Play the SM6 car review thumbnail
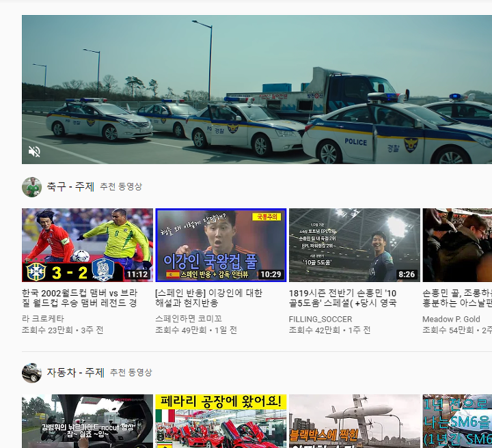The image size is (492, 448). [x=457, y=421]
